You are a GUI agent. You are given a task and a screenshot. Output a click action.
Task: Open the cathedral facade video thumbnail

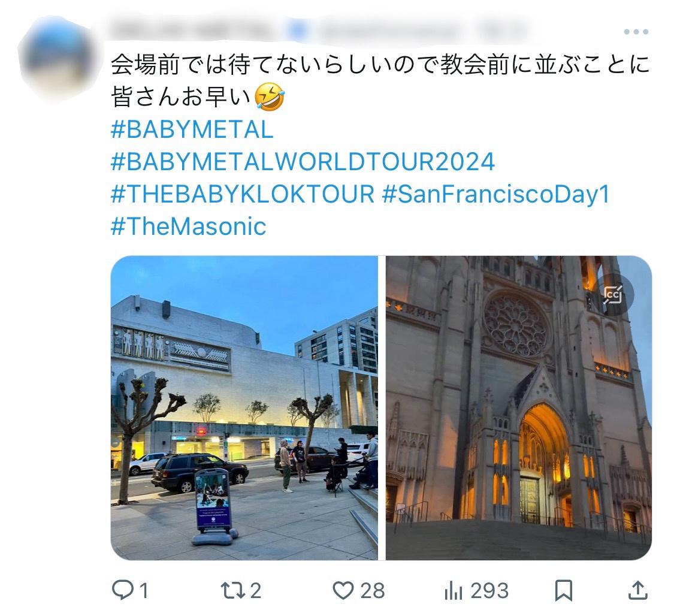point(518,407)
